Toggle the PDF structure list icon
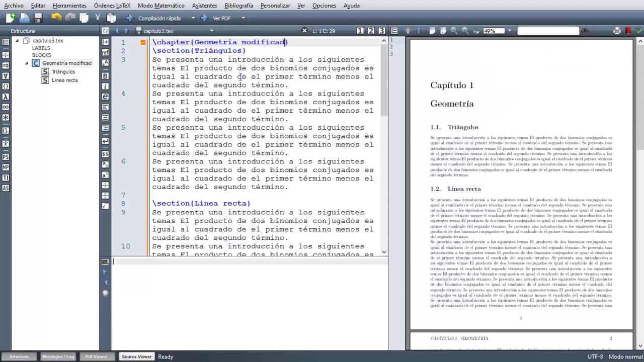Viewport: 644px width, 362px height. [x=394, y=31]
